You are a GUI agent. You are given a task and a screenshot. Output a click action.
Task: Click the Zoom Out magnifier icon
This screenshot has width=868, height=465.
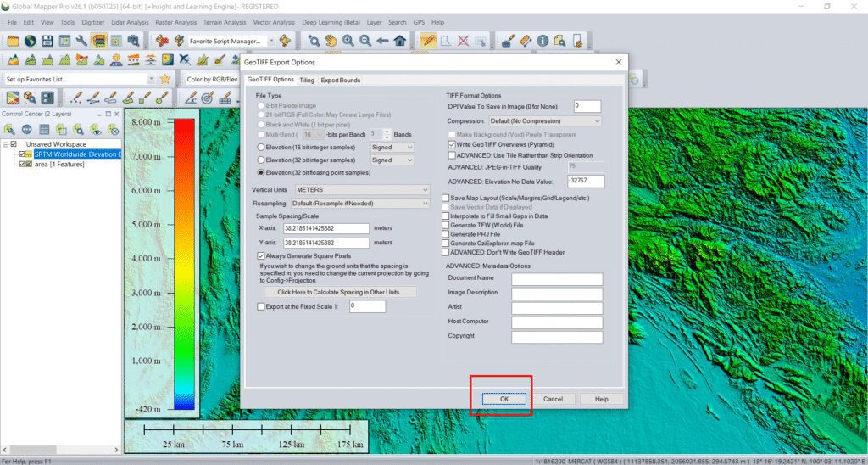[365, 41]
